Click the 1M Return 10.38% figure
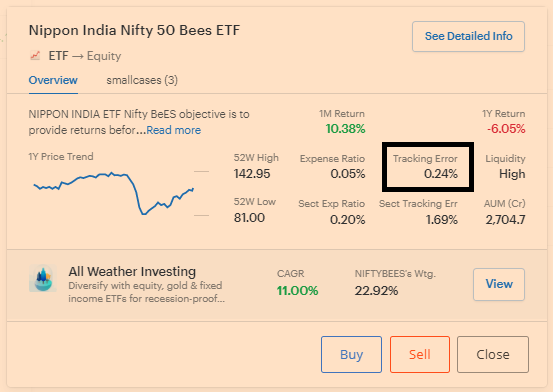The image size is (553, 392). (x=345, y=129)
